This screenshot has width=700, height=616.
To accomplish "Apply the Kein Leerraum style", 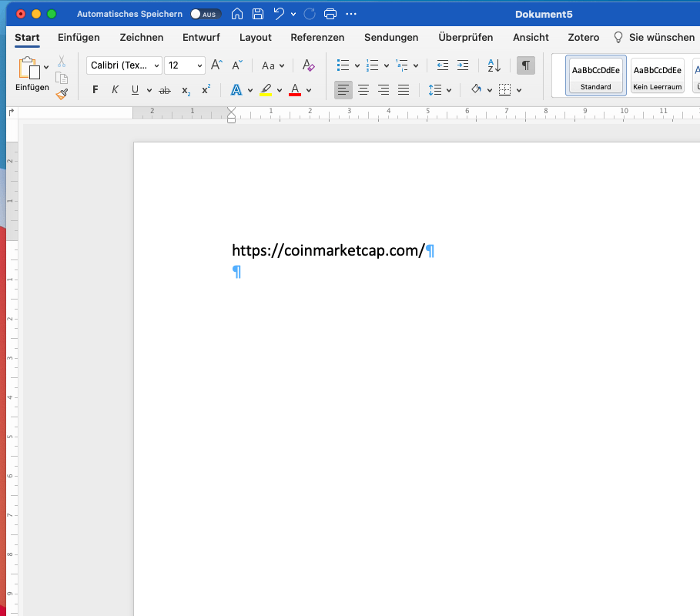I will 658,75.
